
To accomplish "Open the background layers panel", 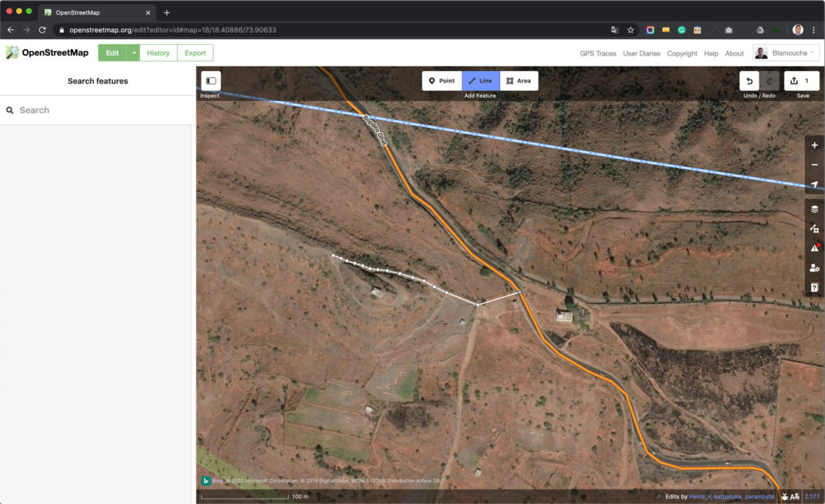I will pos(814,209).
